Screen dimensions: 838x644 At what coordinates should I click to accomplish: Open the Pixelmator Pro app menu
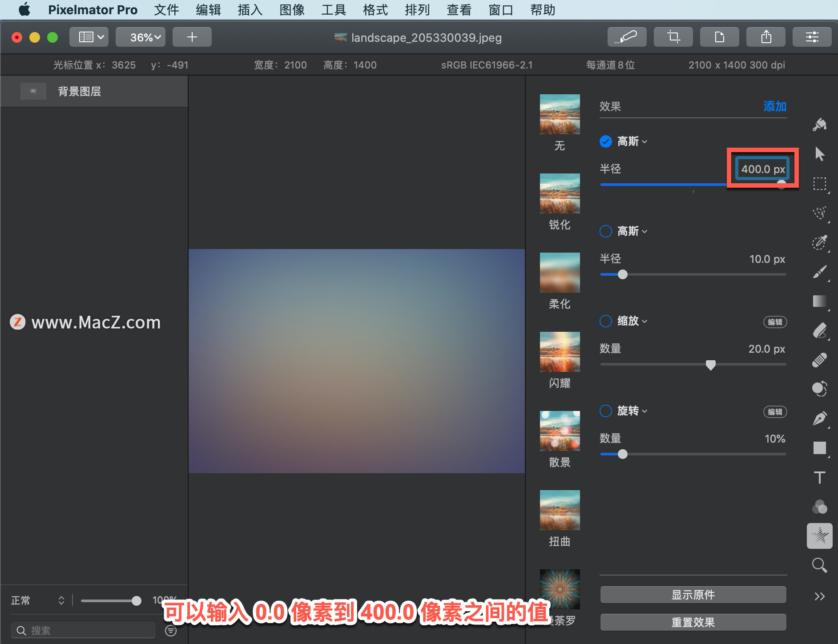[93, 10]
